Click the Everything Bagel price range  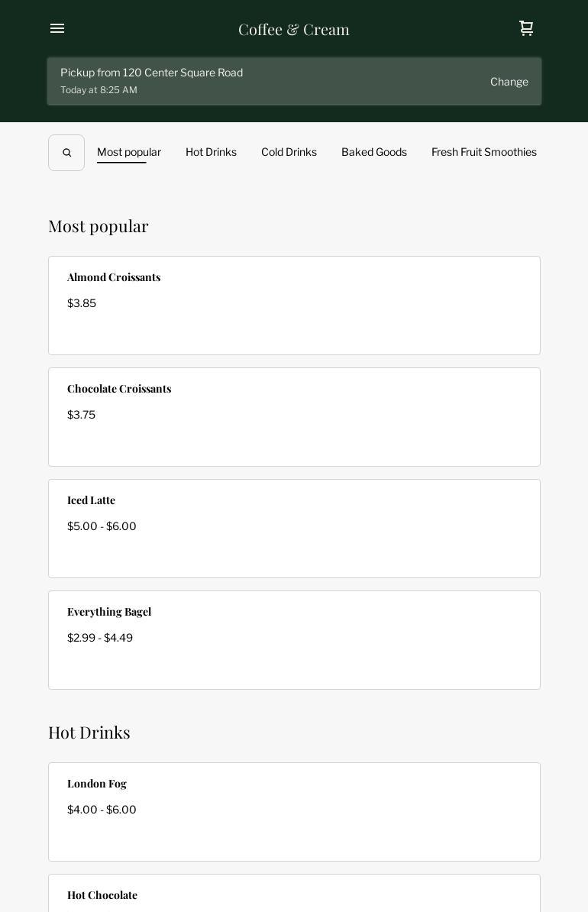[100, 638]
